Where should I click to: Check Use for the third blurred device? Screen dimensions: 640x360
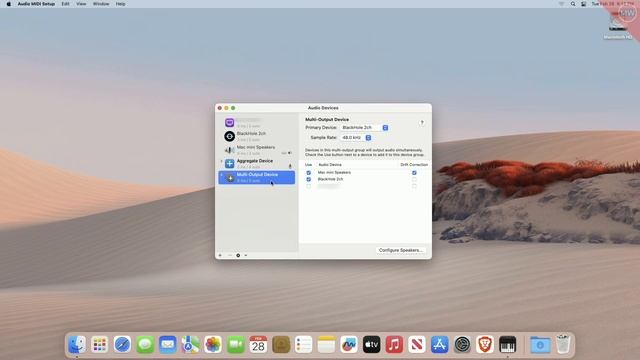(309, 186)
